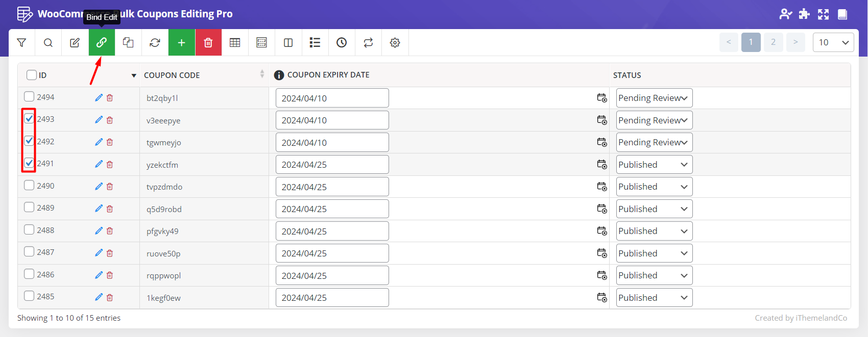This screenshot has width=868, height=337.
Task: Open the settings gear icon in toolbar
Action: click(395, 43)
